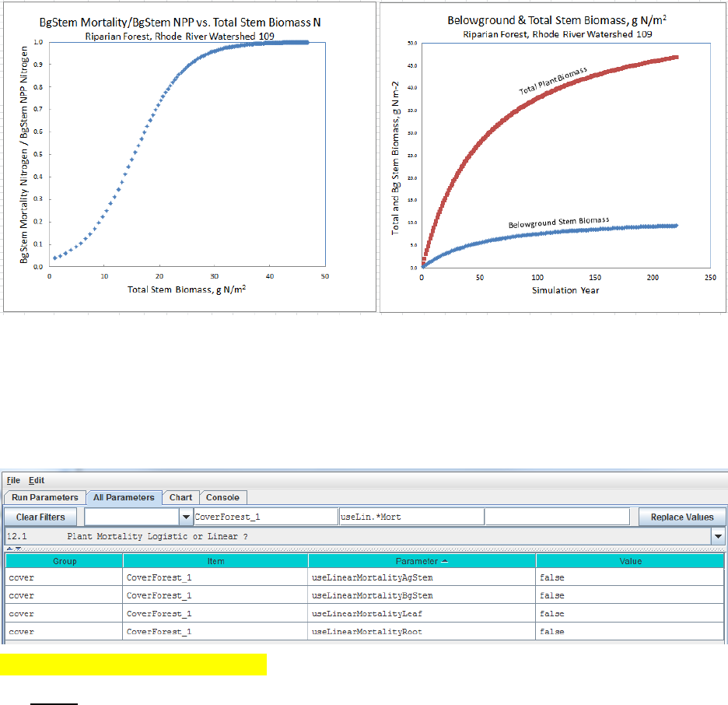
Task: Open the Edit menu
Action: pyautogui.click(x=37, y=480)
